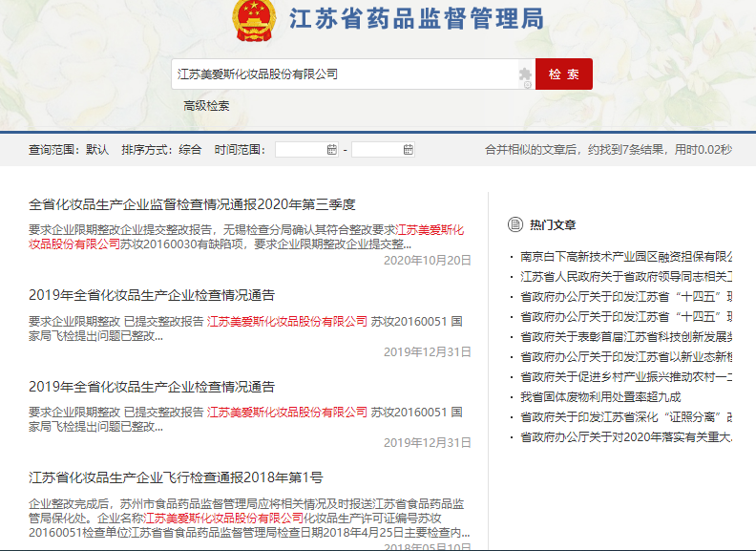Open hot article 省政府关于表彰首届江苏省科技创新发展
756x551 pixels.
(x=626, y=337)
